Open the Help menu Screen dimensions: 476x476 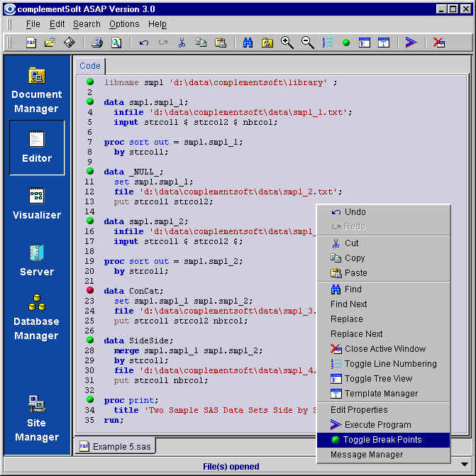pos(157,24)
